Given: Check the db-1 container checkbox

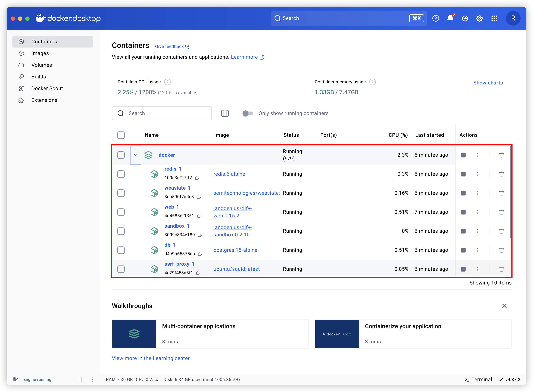Looking at the screenshot, I should coord(121,250).
